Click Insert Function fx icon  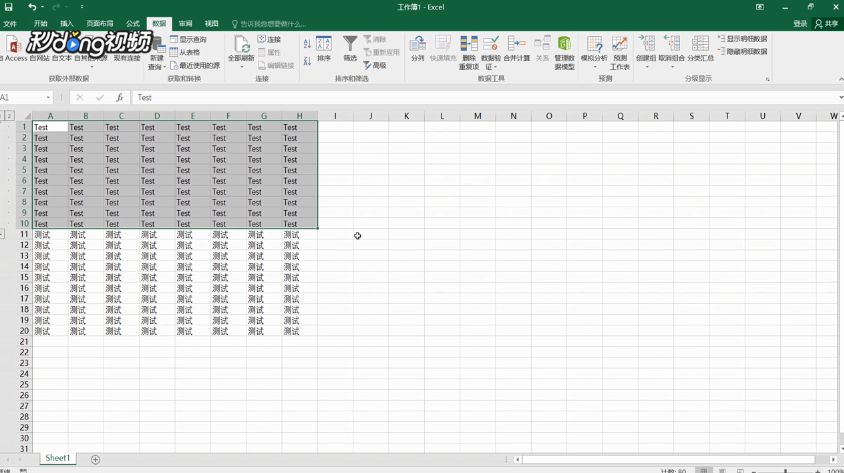[119, 97]
